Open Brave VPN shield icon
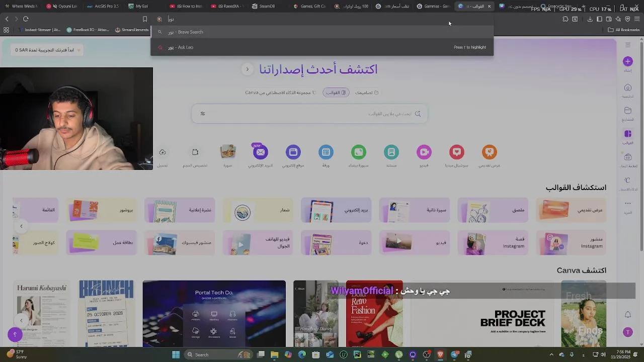Viewport: 644px width, 362px height. 627,19
